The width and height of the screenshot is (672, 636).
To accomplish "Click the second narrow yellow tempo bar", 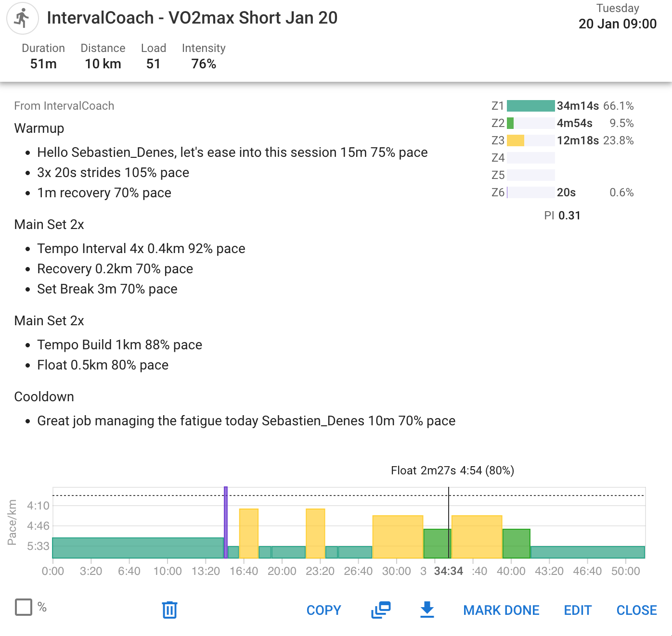I will pos(315,533).
